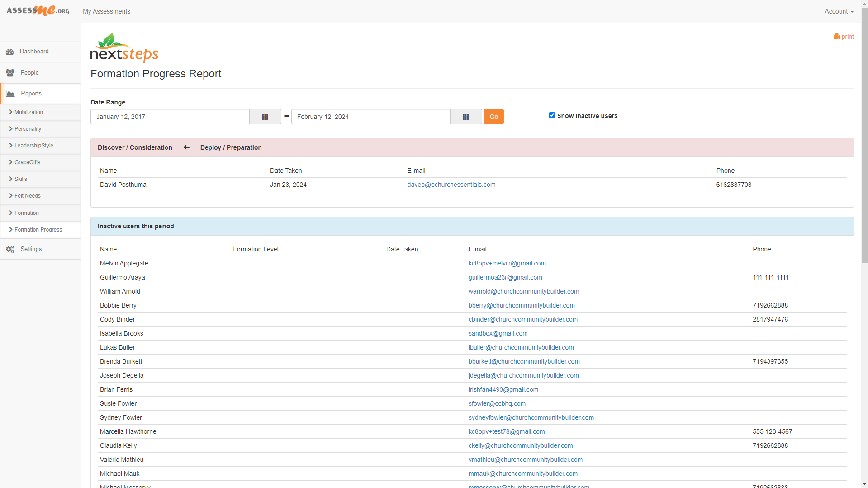Click vmathieu@churchcommunitybuilder.com link
Screen dimensions: 868x488
[x=526, y=460]
